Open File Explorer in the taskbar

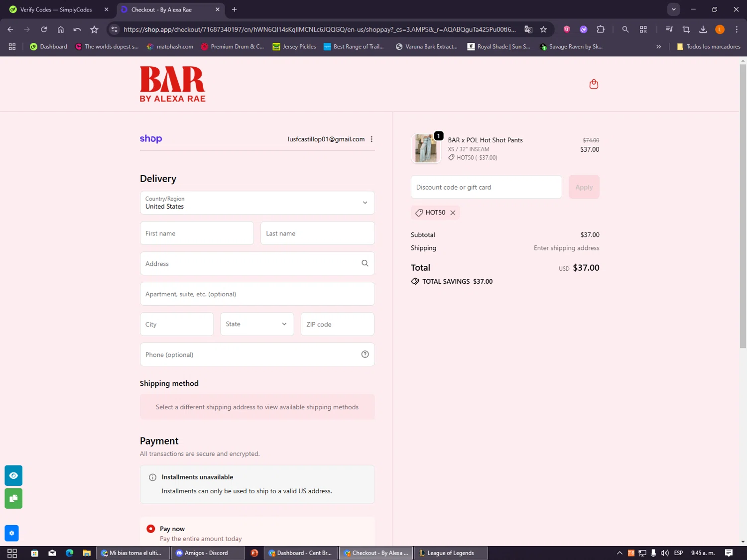[87, 553]
